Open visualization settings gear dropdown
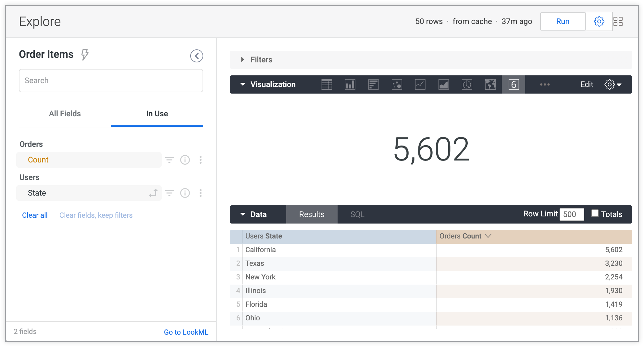This screenshot has height=347, width=644. coord(613,84)
